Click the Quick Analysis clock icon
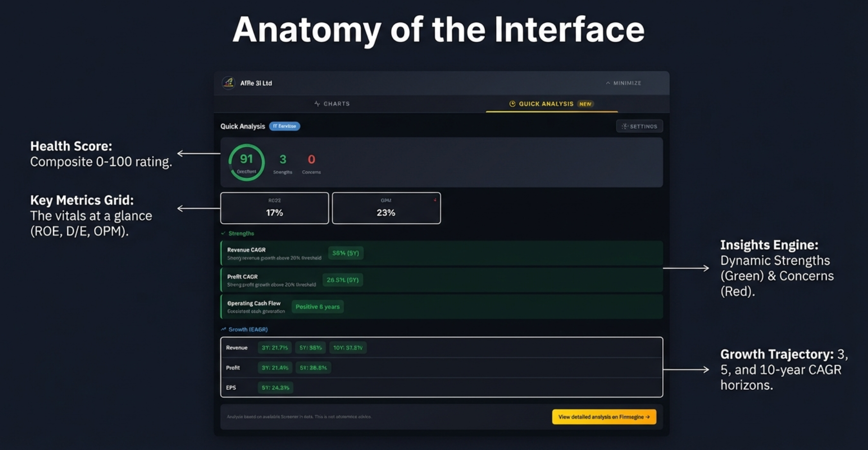Viewport: 868px width, 450px height. click(512, 104)
